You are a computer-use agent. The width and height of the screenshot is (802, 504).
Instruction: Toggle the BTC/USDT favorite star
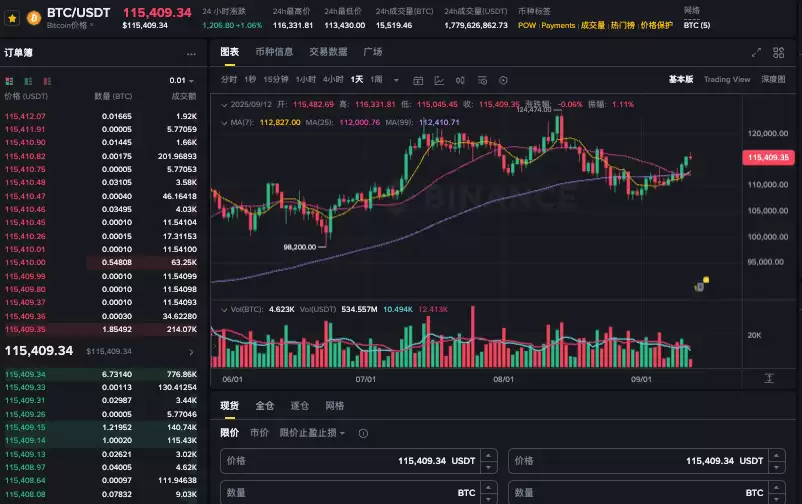coord(12,18)
